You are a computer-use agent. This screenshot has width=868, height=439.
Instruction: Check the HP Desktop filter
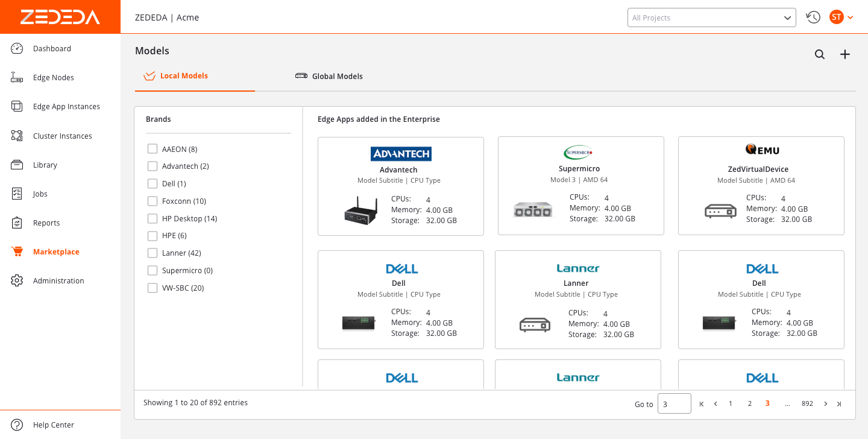(x=153, y=218)
